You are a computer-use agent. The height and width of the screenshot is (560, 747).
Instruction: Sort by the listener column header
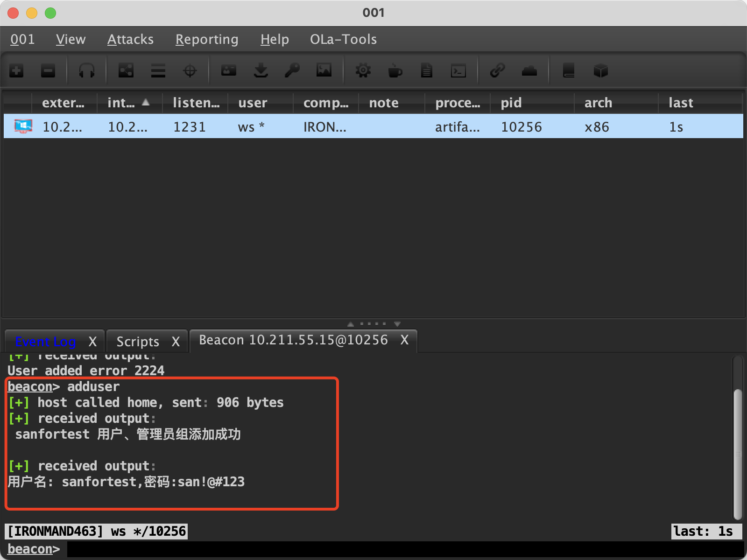click(x=195, y=103)
